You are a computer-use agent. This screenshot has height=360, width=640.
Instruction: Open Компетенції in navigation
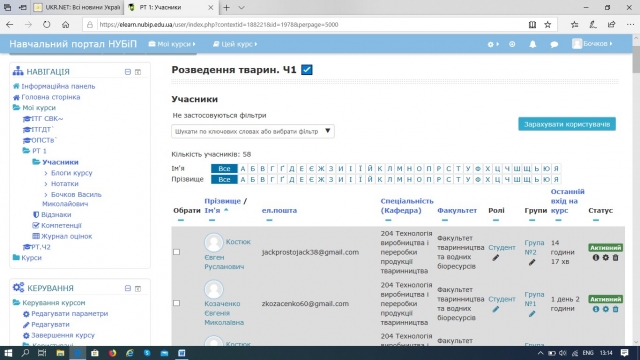pos(61,225)
